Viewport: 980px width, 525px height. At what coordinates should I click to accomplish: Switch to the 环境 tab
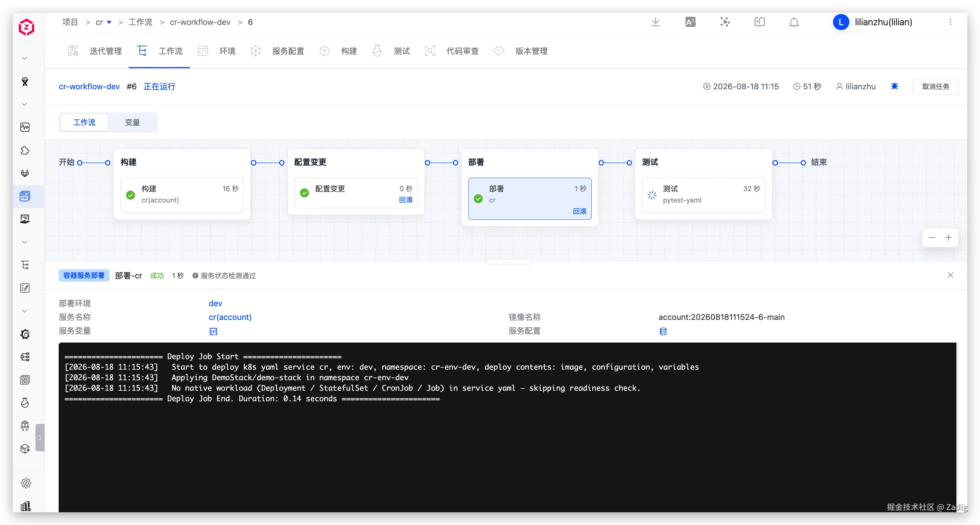coord(216,51)
